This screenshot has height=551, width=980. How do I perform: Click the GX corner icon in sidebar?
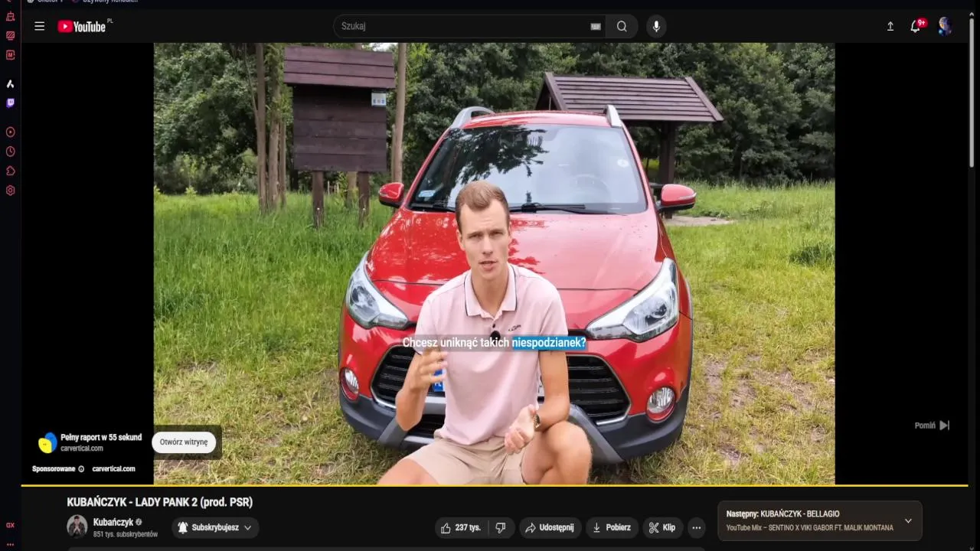(10, 525)
